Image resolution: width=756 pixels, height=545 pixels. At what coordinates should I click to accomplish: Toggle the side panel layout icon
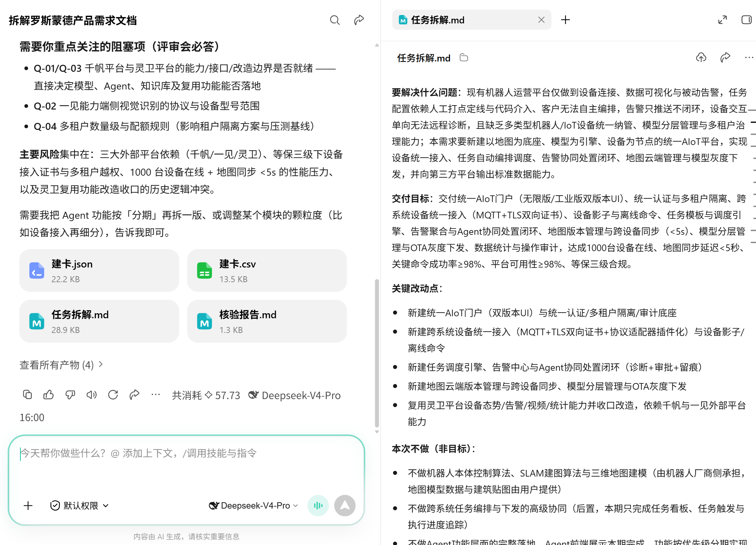746,20
